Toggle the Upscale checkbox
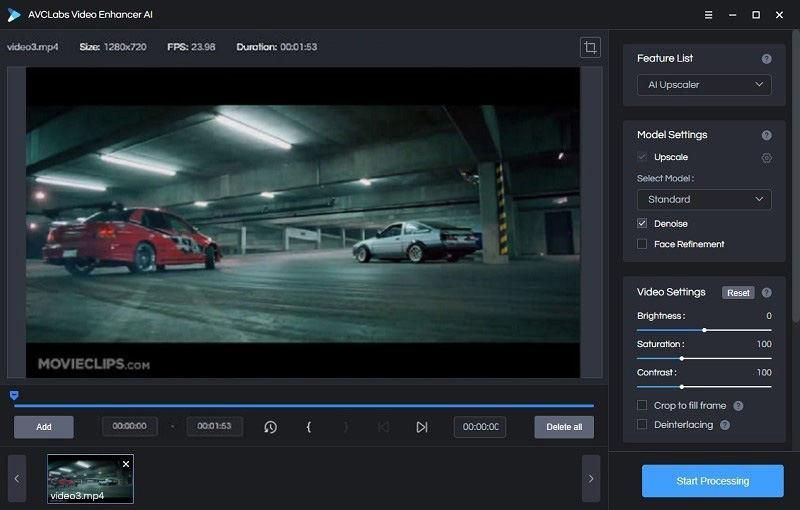 pos(642,157)
